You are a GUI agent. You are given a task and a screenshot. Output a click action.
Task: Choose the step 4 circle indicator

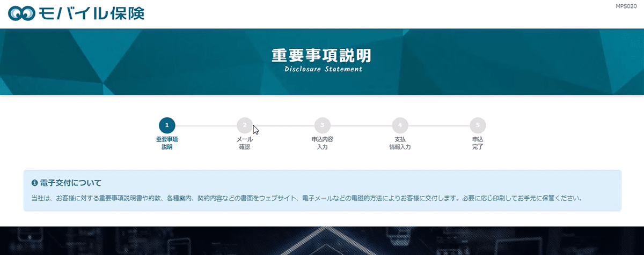click(400, 125)
